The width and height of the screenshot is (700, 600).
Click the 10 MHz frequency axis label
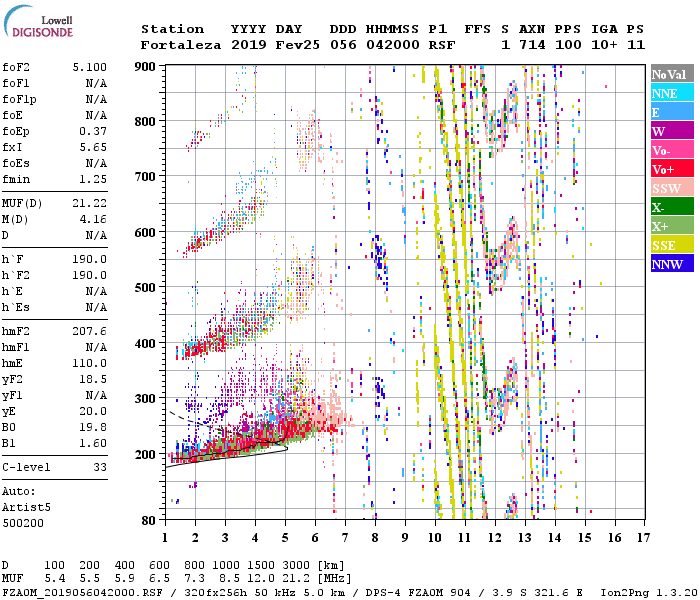435,538
